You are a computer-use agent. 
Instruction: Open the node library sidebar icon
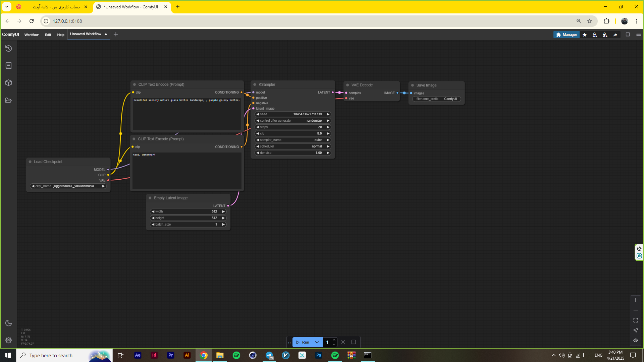(x=9, y=66)
